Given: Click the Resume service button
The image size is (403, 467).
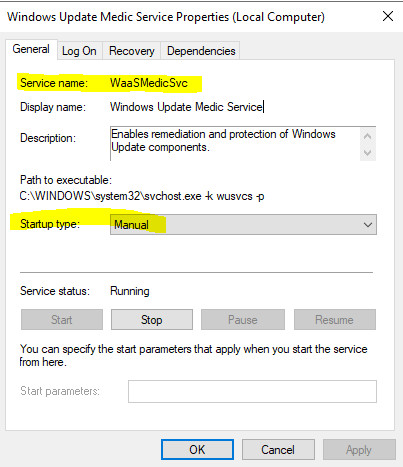Looking at the screenshot, I should (x=334, y=320).
